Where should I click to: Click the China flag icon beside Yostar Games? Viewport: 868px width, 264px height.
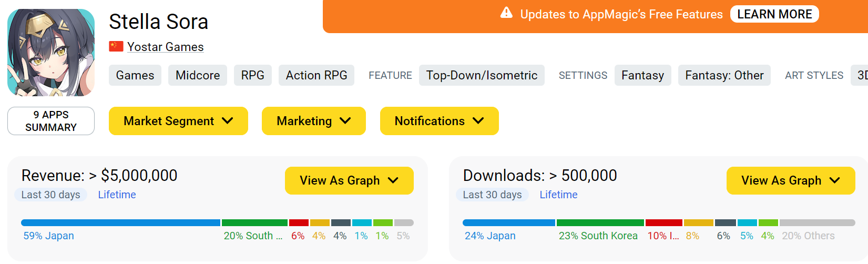tap(116, 46)
